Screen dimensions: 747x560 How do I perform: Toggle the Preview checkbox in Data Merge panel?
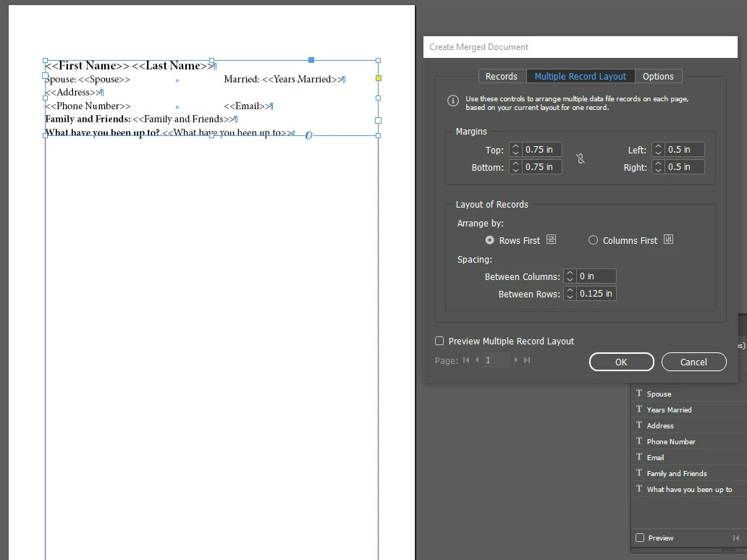pyautogui.click(x=640, y=538)
